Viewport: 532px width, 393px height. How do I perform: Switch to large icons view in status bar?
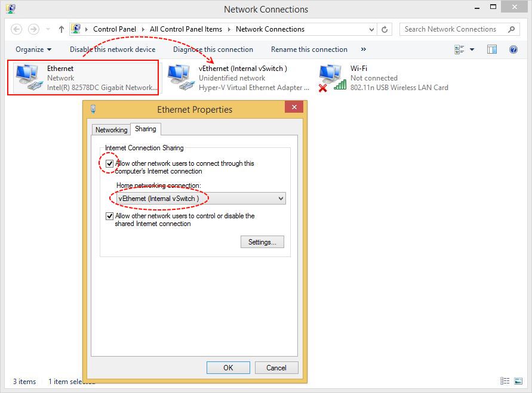pyautogui.click(x=518, y=381)
